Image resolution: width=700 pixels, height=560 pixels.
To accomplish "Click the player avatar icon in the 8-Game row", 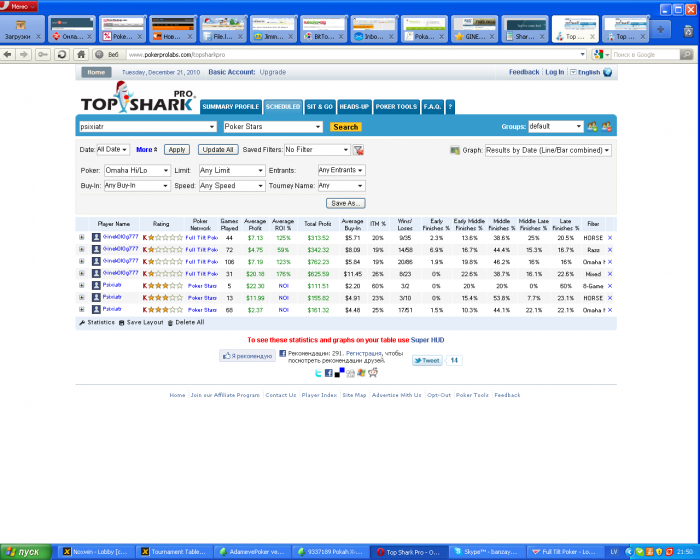I will (96, 285).
